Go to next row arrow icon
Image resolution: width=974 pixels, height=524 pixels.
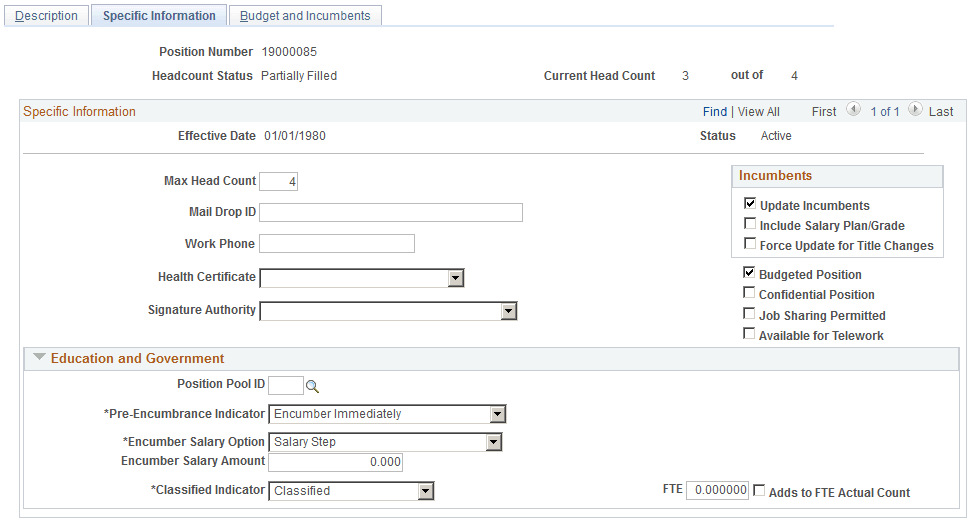tap(915, 111)
